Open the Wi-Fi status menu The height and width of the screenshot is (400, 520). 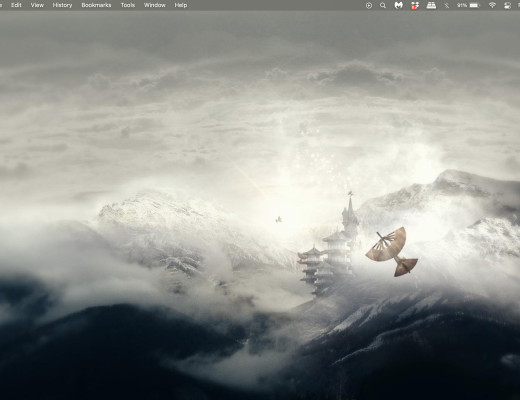pyautogui.click(x=492, y=5)
